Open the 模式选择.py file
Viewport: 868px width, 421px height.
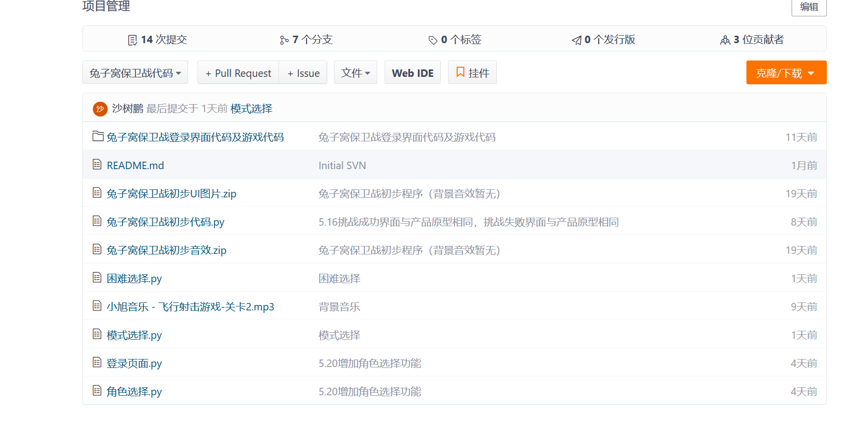(x=134, y=335)
